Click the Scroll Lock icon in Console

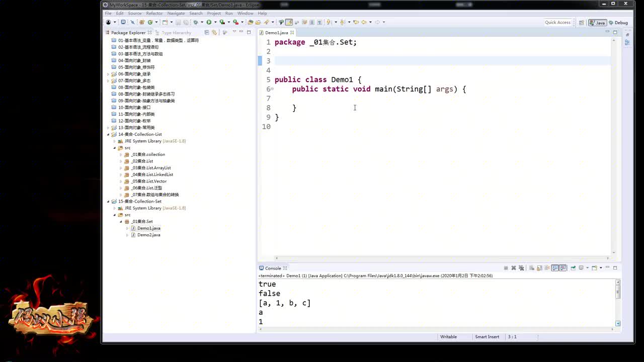539,268
